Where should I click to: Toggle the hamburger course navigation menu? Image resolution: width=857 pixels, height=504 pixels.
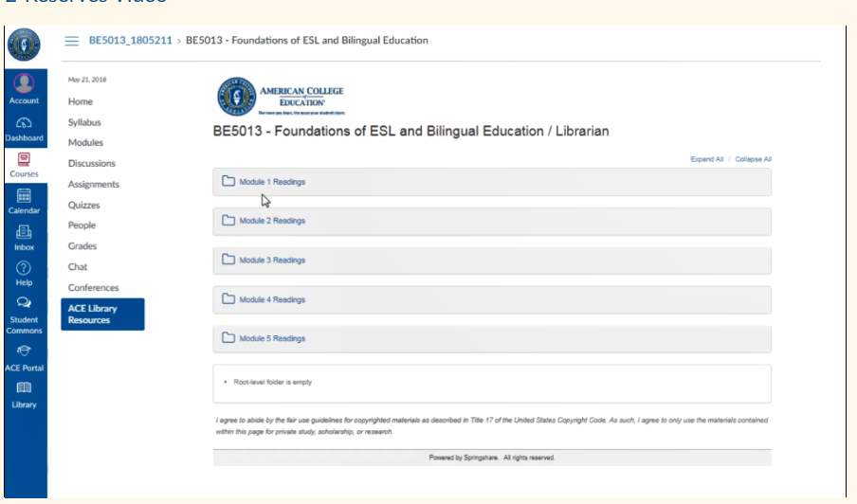[72, 41]
